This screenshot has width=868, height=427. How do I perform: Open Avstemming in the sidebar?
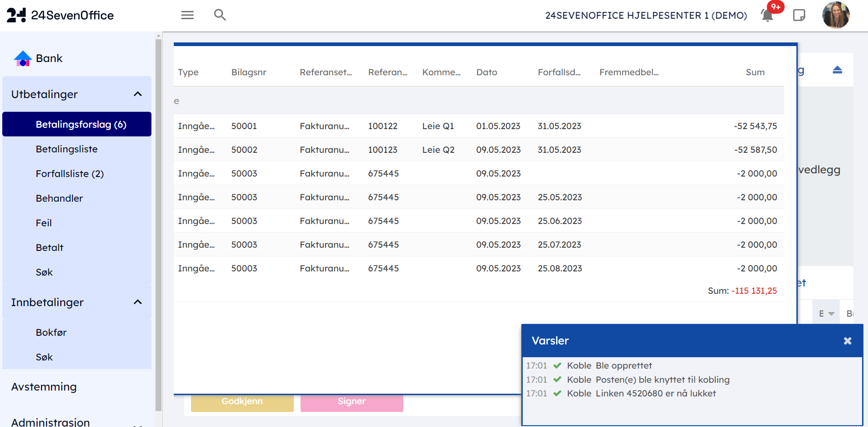pyautogui.click(x=44, y=387)
